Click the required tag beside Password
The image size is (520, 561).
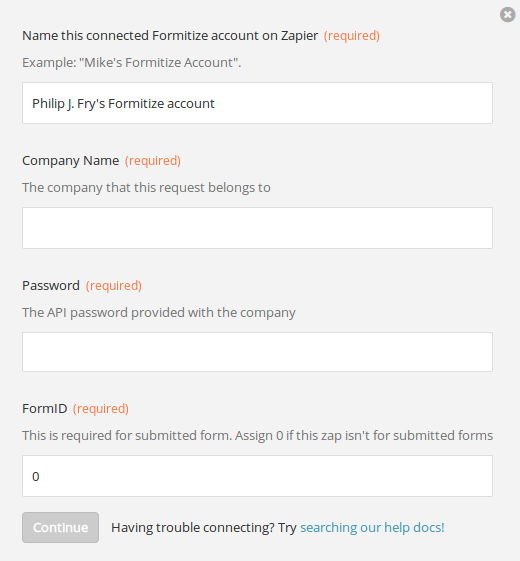(x=113, y=286)
